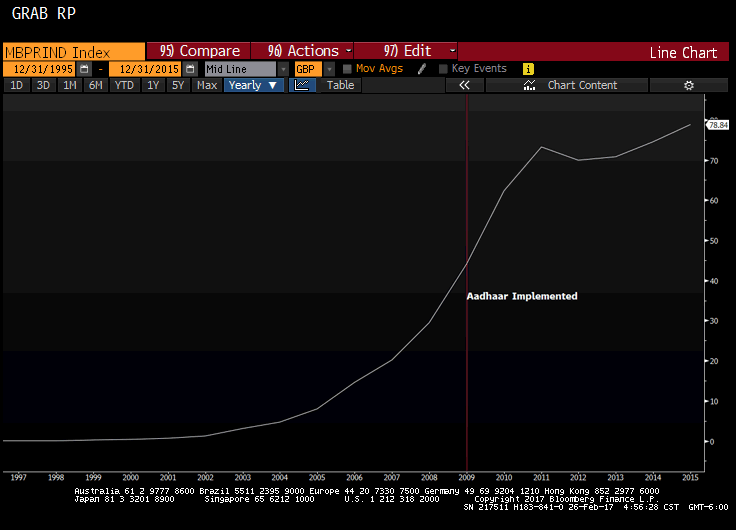
Task: Open the end date calendar picker icon
Action: tap(190, 69)
